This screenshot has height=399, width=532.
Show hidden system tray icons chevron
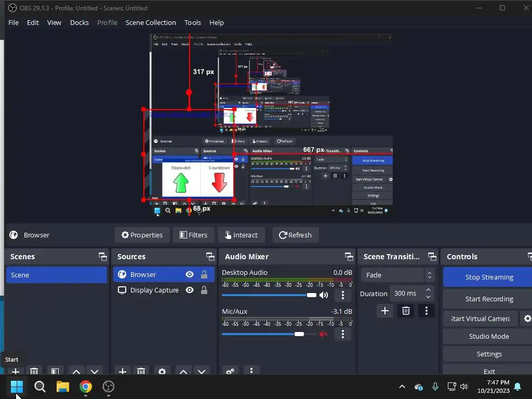[x=402, y=387]
